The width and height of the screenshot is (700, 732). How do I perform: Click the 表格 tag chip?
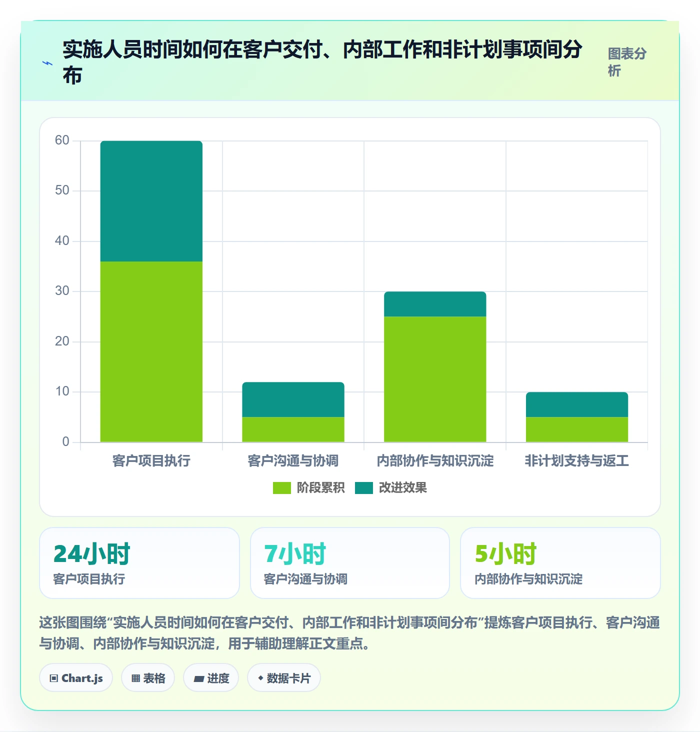148,678
